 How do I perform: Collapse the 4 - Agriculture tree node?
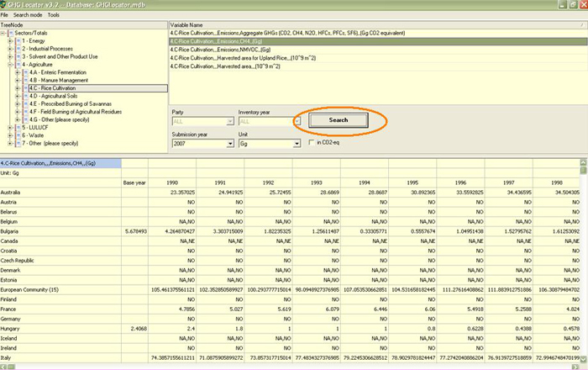[x=10, y=64]
